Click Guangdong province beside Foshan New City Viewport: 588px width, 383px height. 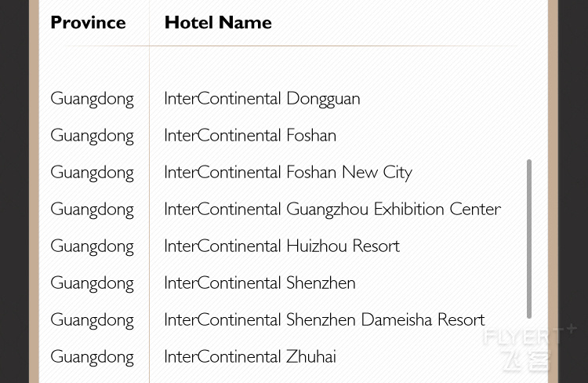[x=93, y=173]
